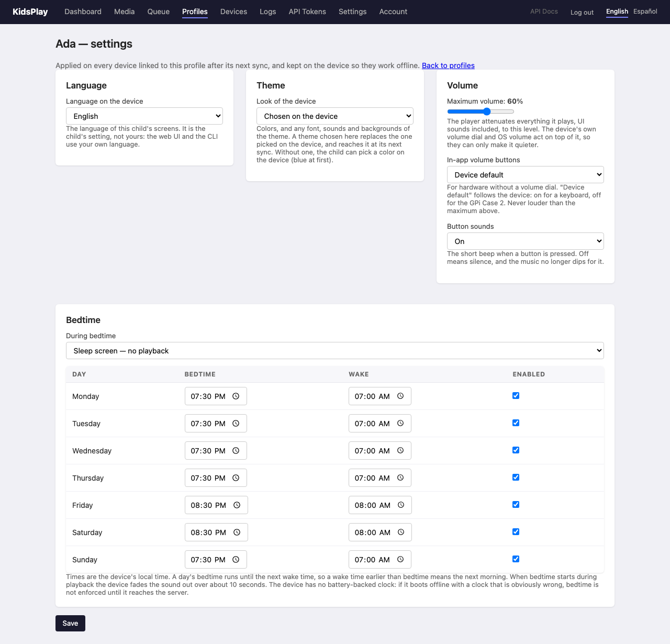Uncheck Saturday's enabled checkbox
The image size is (670, 644).
pos(516,532)
